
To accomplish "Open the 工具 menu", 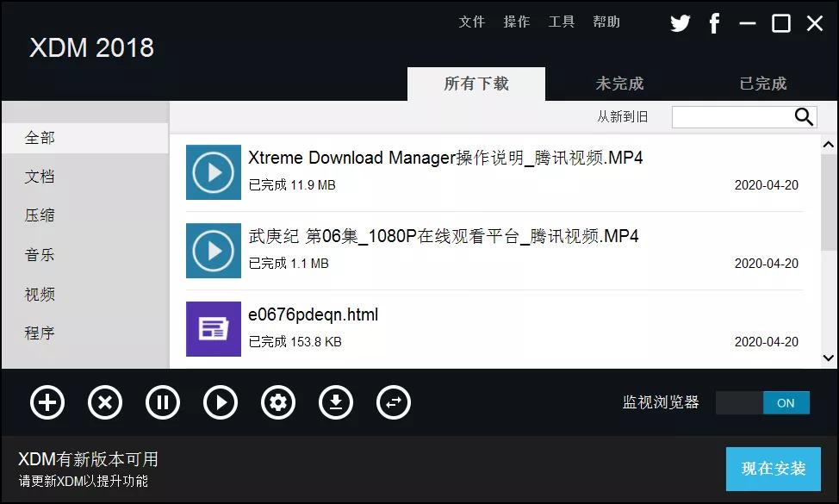I will pos(562,22).
